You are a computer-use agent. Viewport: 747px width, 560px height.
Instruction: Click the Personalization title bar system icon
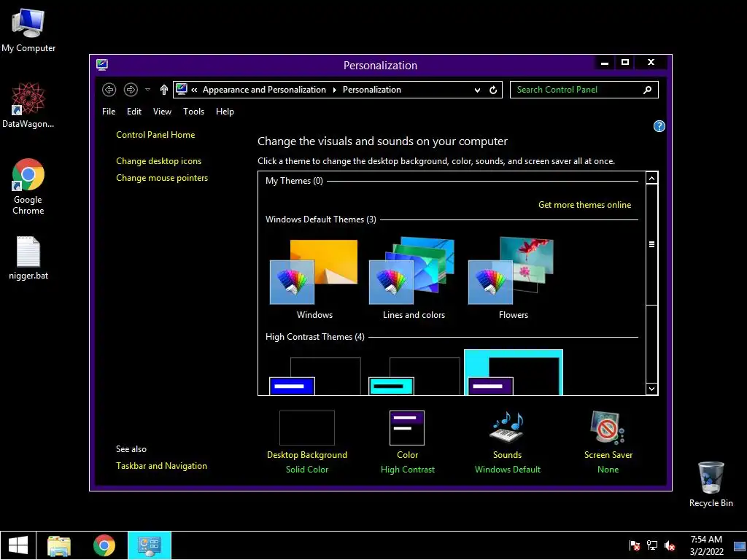coord(102,65)
